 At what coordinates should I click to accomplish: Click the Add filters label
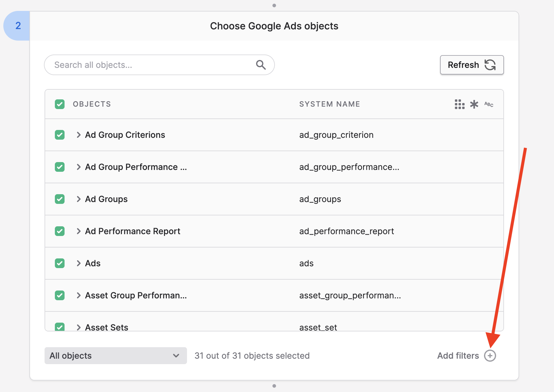pyautogui.click(x=458, y=356)
